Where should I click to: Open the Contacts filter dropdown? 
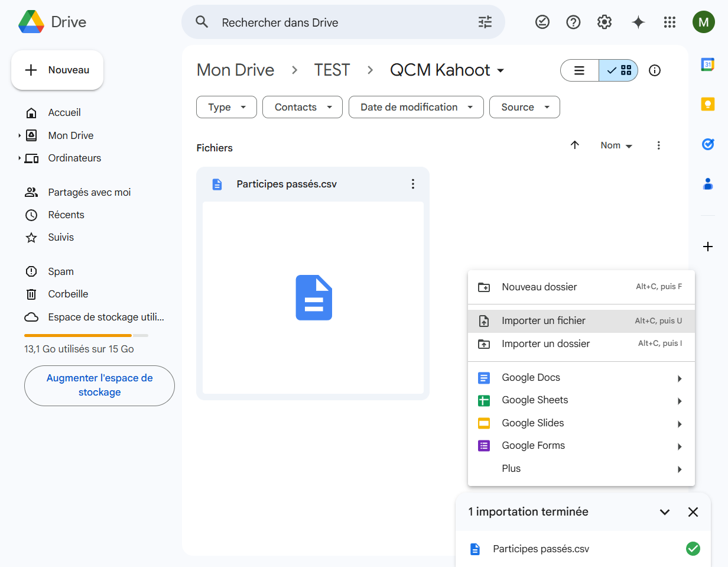pos(303,107)
